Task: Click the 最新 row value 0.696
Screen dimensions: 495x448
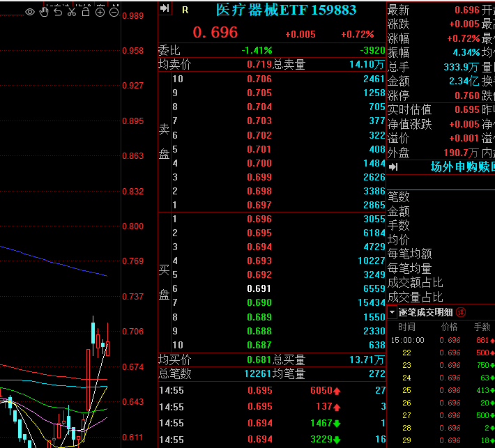Action: pos(467,10)
